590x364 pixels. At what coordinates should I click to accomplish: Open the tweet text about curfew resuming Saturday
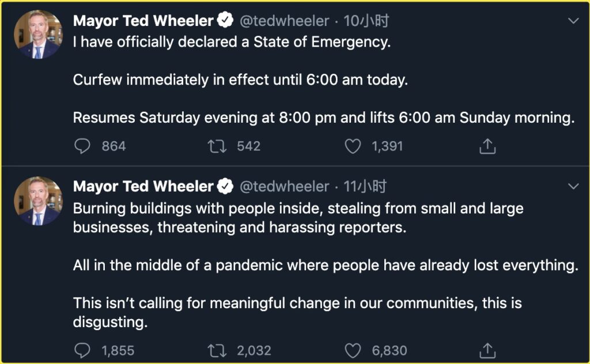click(x=323, y=117)
